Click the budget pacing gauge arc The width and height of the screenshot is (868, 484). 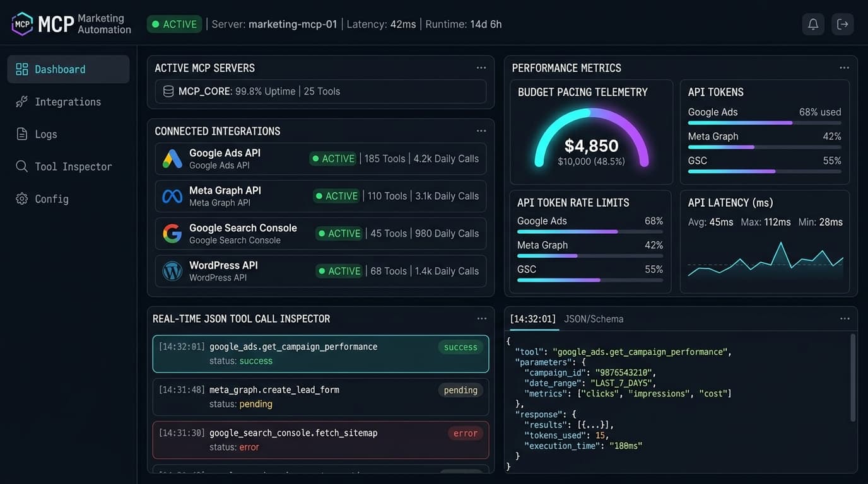[592, 136]
